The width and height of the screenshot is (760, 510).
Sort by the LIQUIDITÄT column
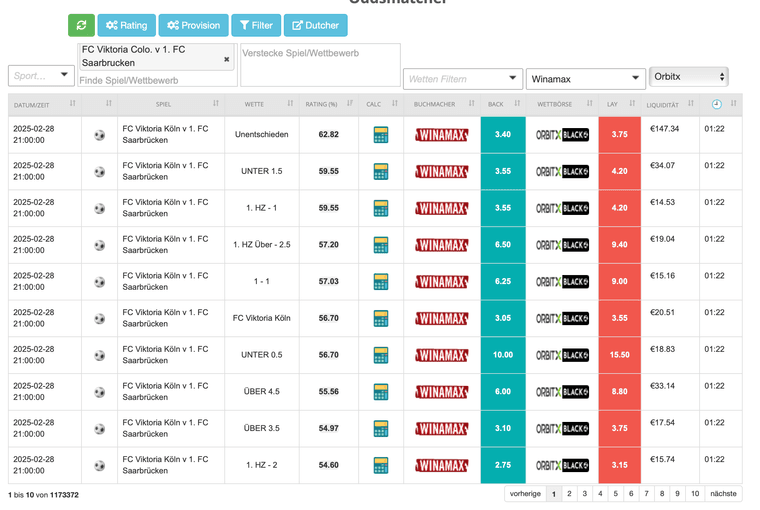click(x=670, y=104)
